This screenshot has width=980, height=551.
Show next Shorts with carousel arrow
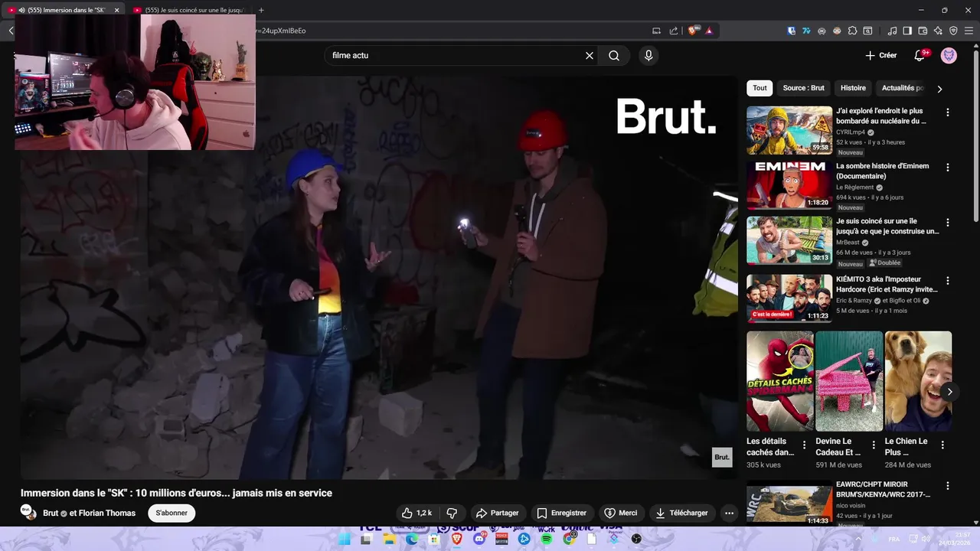tap(949, 392)
